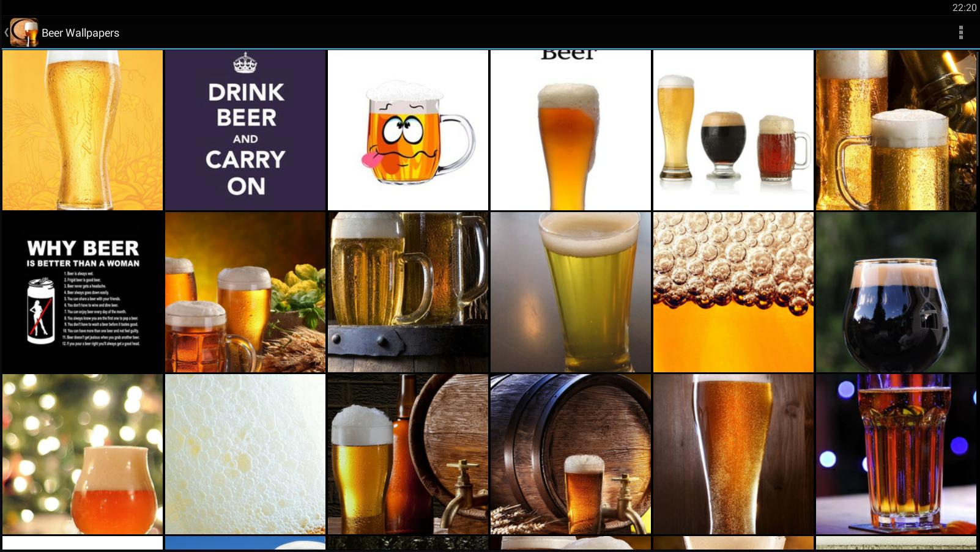The height and width of the screenshot is (552, 980).
Task: Select the faceted amber glass with blue lights
Action: (896, 454)
